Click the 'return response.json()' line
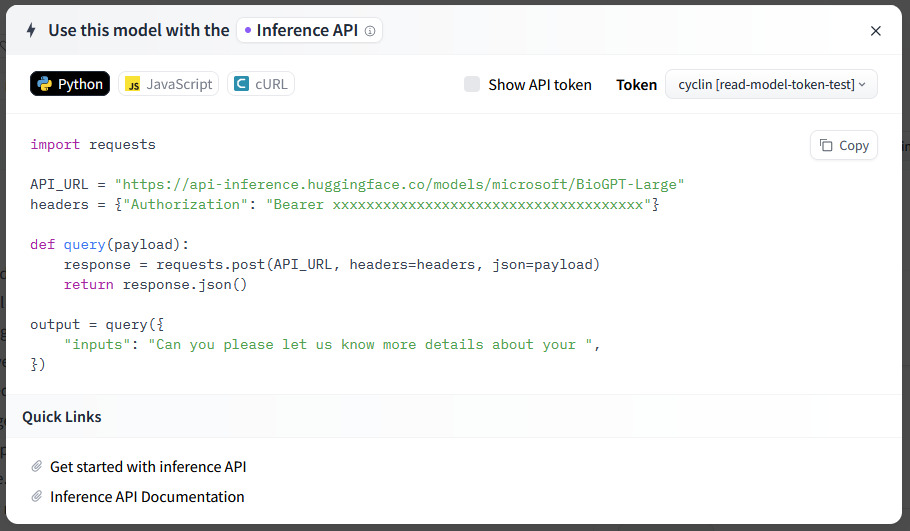Viewport: 910px width, 531px height. pos(156,284)
